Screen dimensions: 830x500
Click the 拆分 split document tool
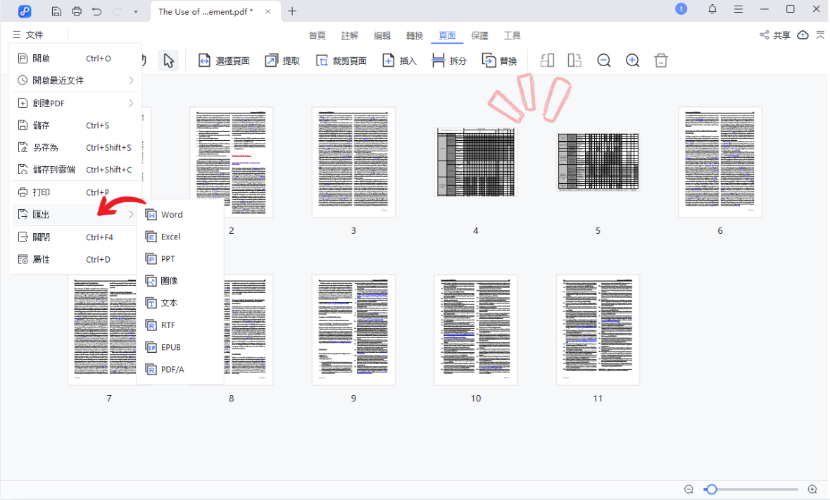(x=449, y=61)
